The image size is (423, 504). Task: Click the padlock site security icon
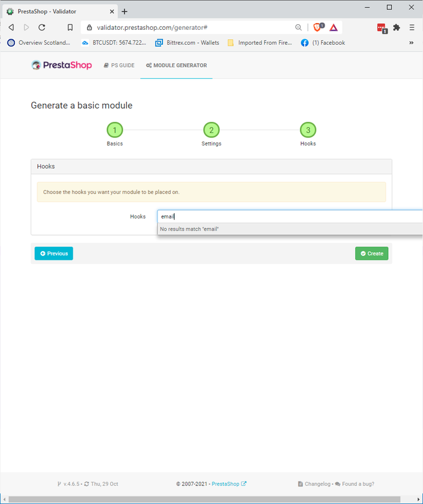coord(90,27)
